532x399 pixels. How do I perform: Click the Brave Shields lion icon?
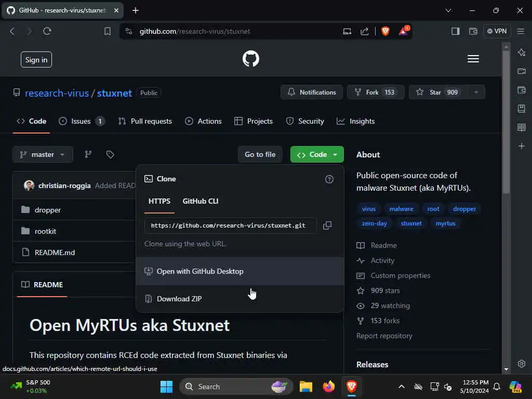385,31
